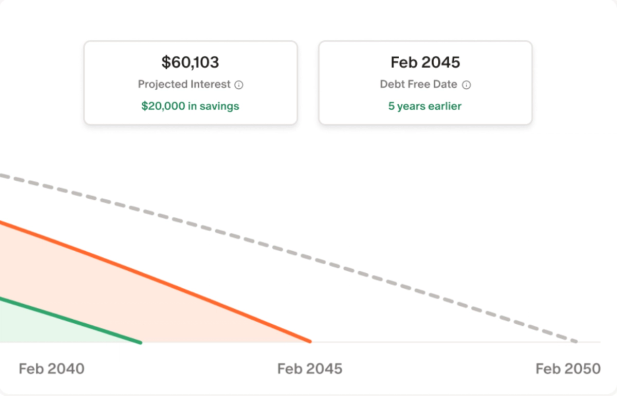Click the Projected Interest summary card
617x396 pixels.
click(x=190, y=83)
